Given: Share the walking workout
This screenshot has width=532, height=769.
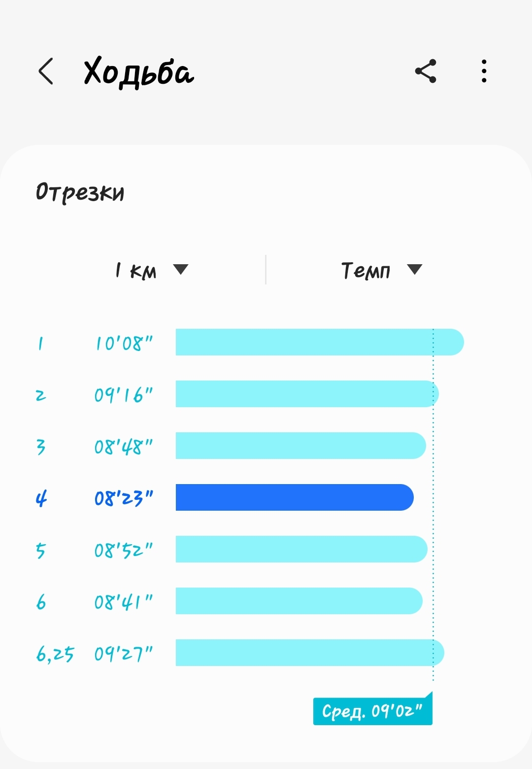Looking at the screenshot, I should (x=426, y=71).
